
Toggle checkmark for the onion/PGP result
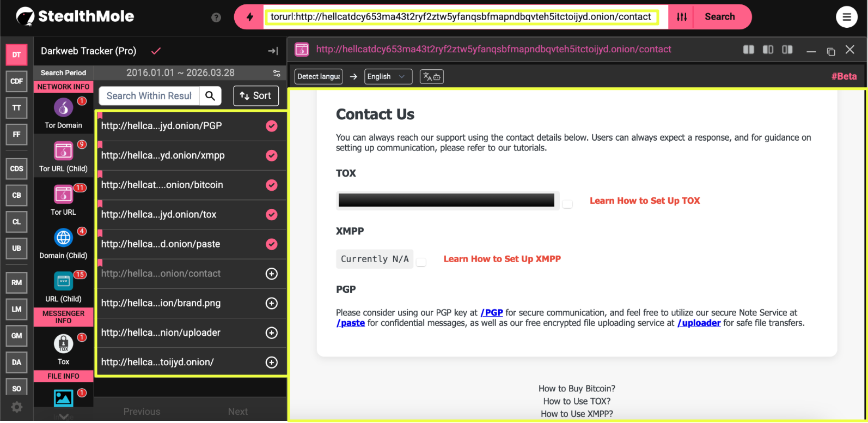[271, 126]
